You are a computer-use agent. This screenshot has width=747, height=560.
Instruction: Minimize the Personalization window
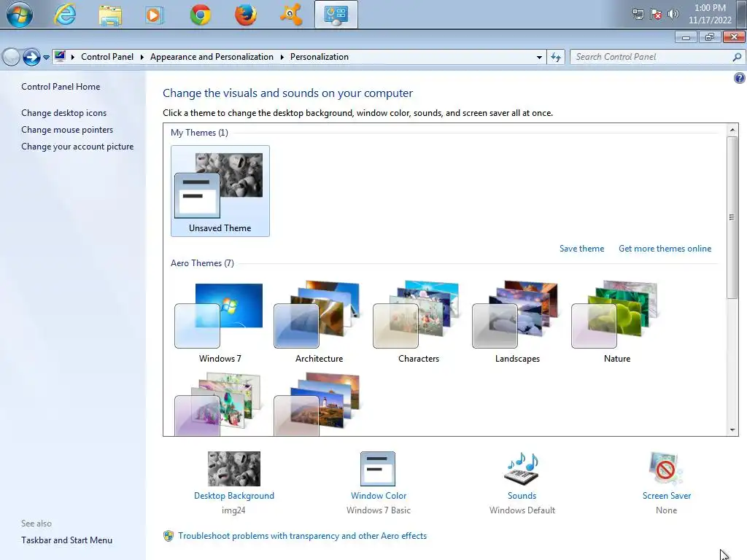point(686,37)
